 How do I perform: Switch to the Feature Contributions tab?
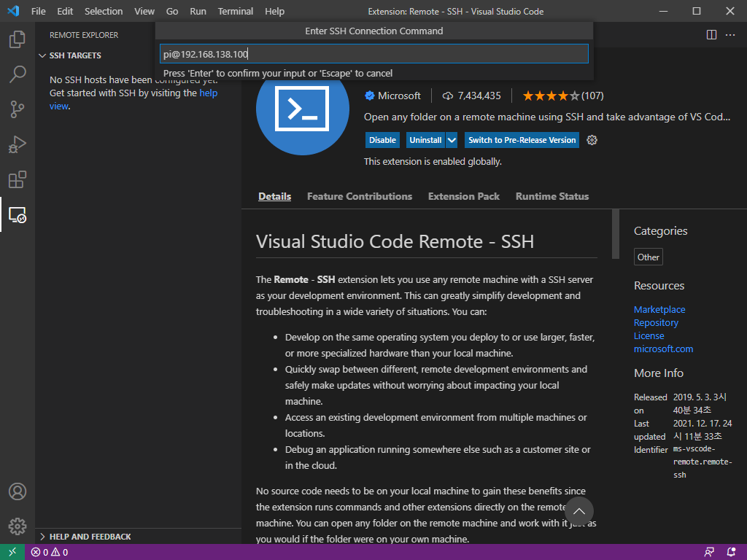pyautogui.click(x=360, y=196)
